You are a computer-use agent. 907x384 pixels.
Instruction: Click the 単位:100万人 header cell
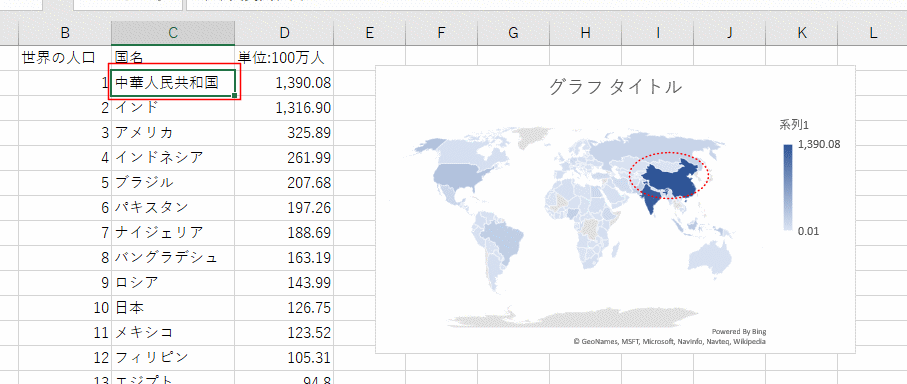284,58
